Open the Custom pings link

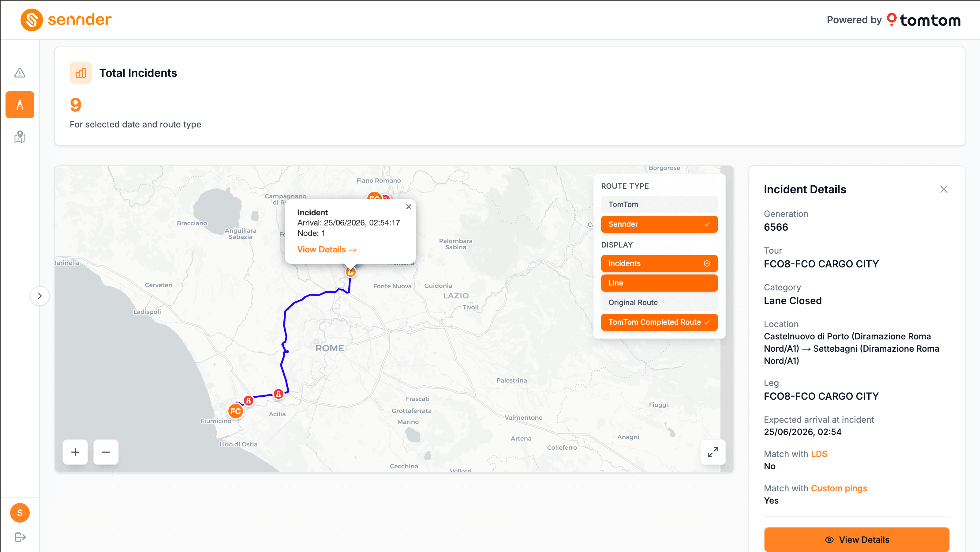839,488
